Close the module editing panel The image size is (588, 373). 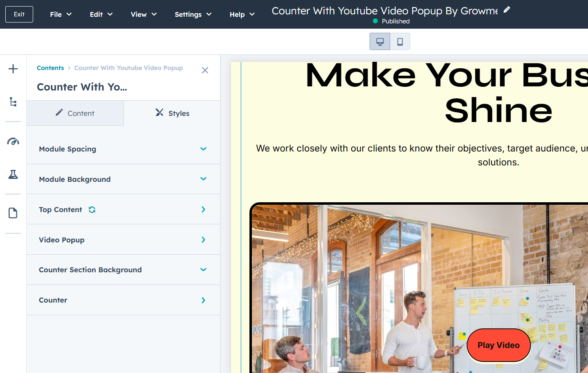coord(205,70)
